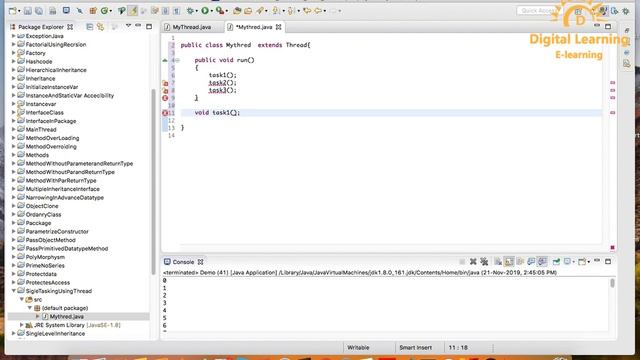Click the Previous Annotation arrow icon
The height and width of the screenshot is (360, 640).
pyautogui.click(x=291, y=11)
